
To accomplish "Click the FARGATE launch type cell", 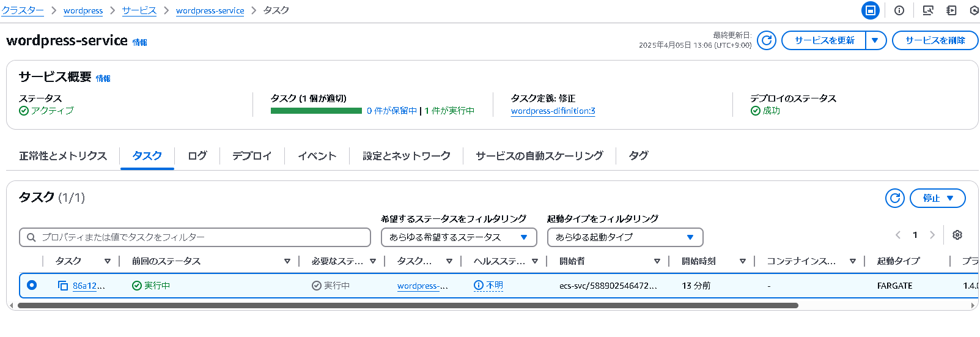I will click(894, 286).
